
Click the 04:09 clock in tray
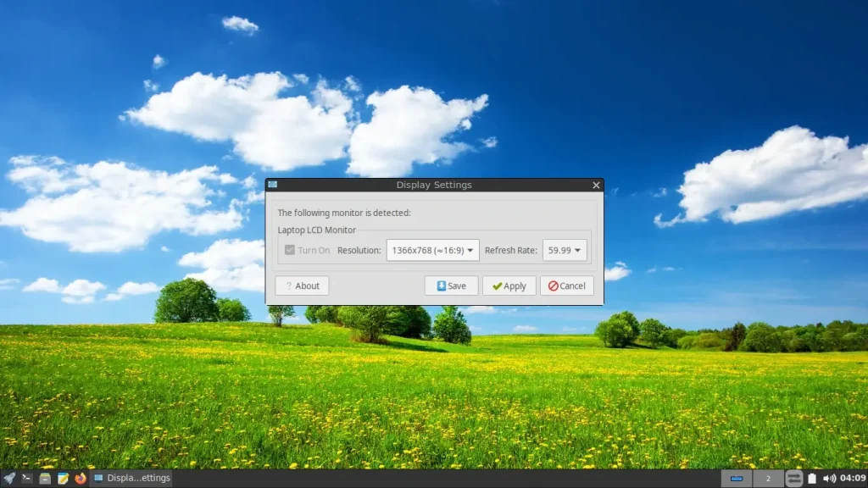pyautogui.click(x=853, y=478)
